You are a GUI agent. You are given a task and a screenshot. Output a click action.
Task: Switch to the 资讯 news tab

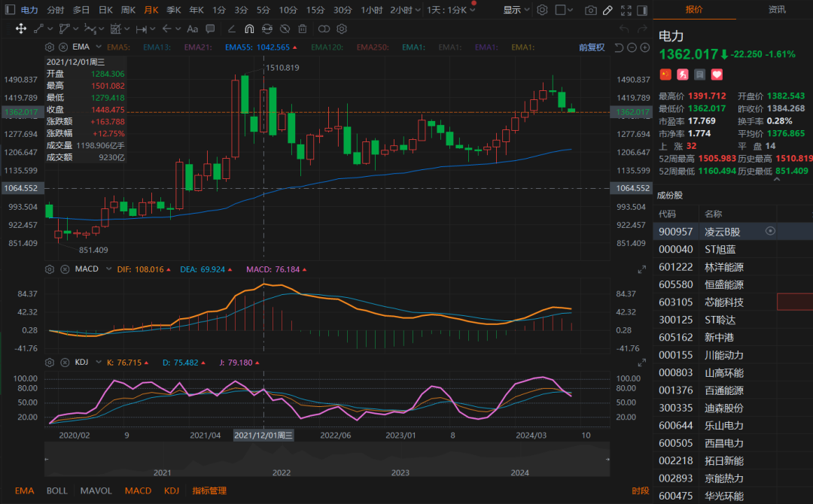[x=777, y=10]
